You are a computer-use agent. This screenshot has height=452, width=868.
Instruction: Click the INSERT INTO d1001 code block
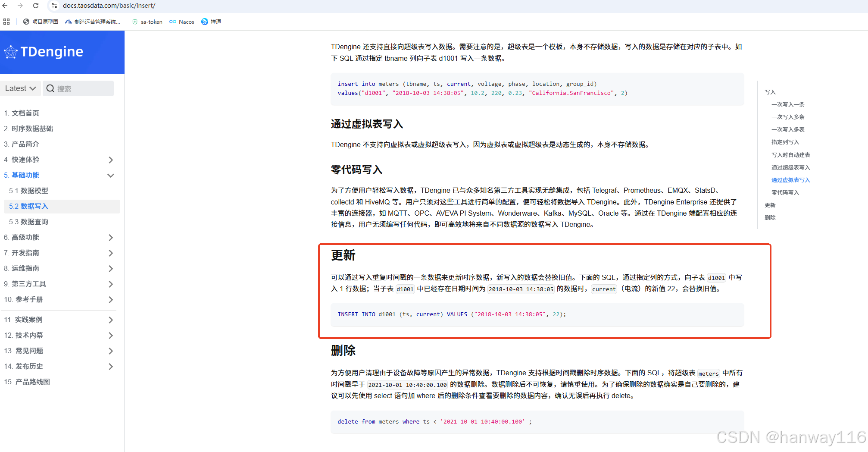pyautogui.click(x=537, y=314)
